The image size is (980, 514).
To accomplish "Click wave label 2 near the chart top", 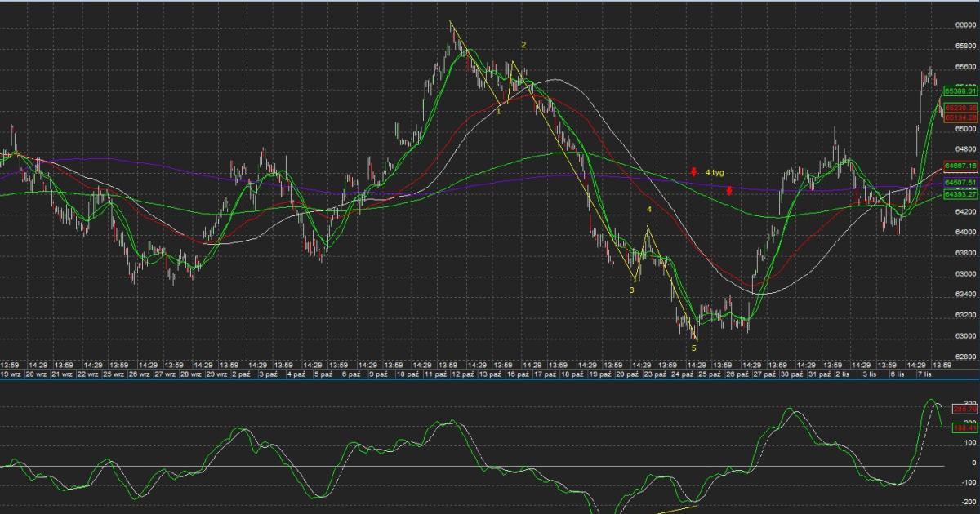I will [523, 44].
